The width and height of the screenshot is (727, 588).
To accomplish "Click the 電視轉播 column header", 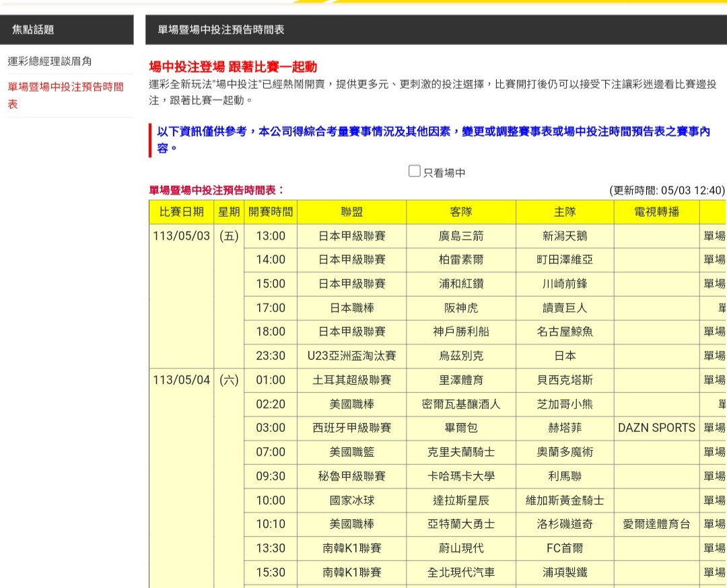I will click(656, 212).
